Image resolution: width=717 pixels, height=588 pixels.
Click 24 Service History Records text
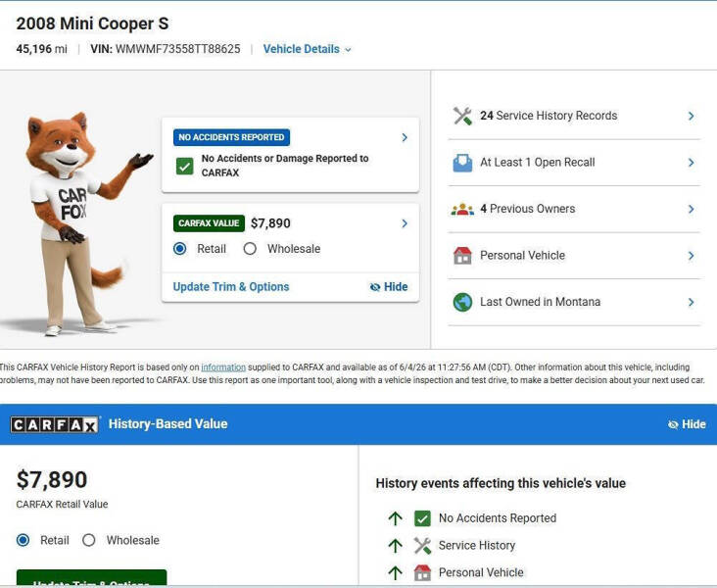549,116
